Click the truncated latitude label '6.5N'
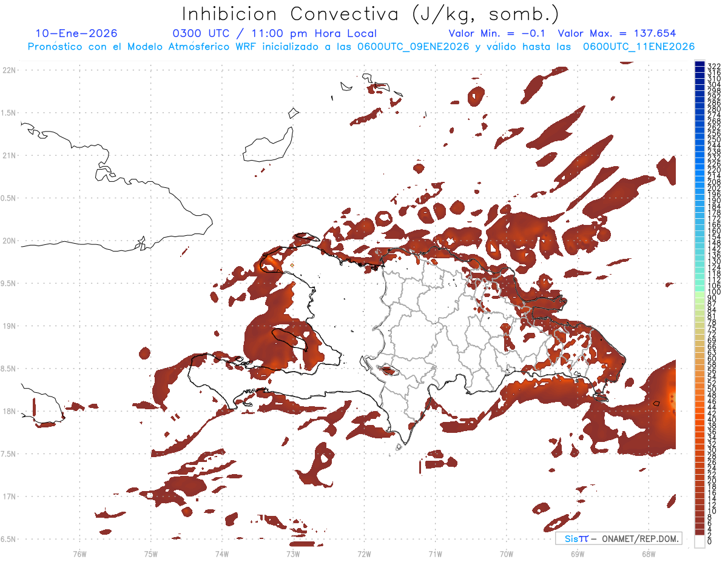The width and height of the screenshot is (728, 562). pyautogui.click(x=8, y=539)
